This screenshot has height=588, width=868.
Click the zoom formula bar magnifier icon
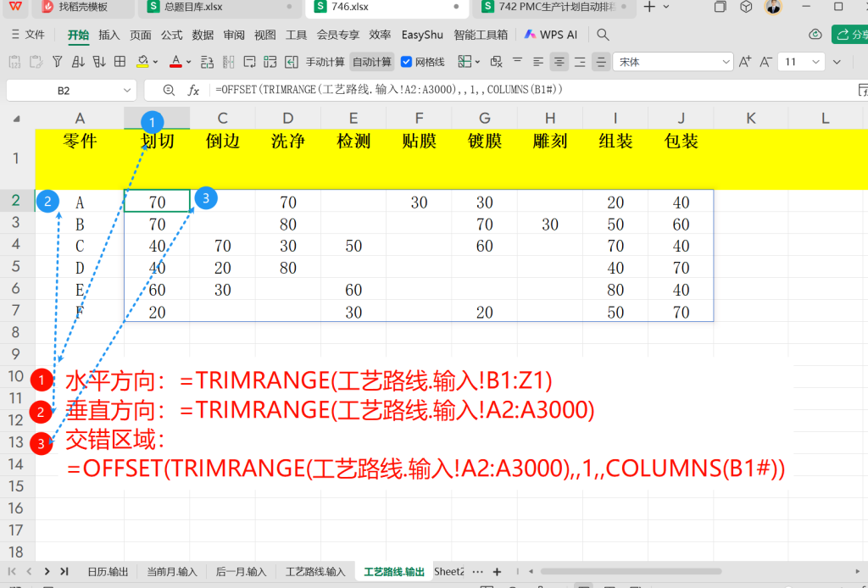click(x=169, y=90)
